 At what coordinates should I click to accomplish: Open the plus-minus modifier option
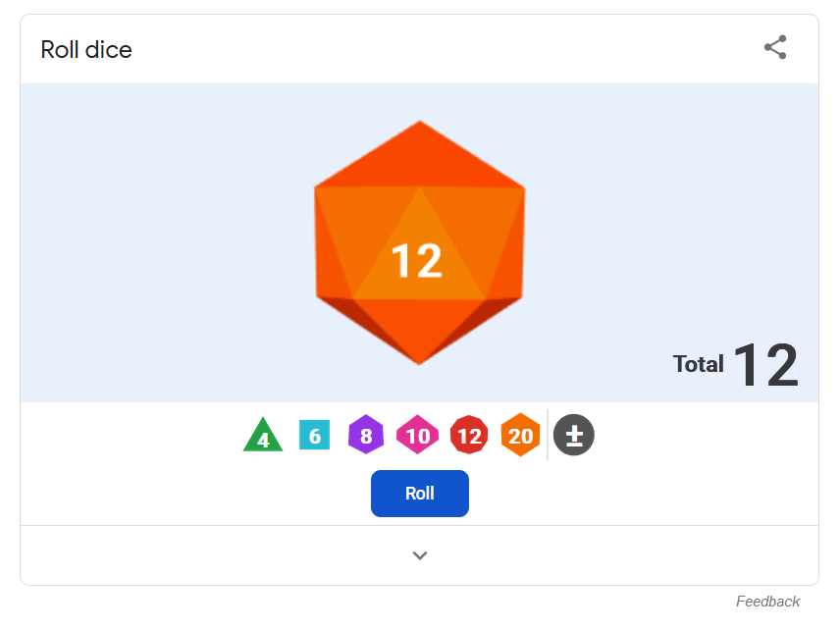[574, 435]
